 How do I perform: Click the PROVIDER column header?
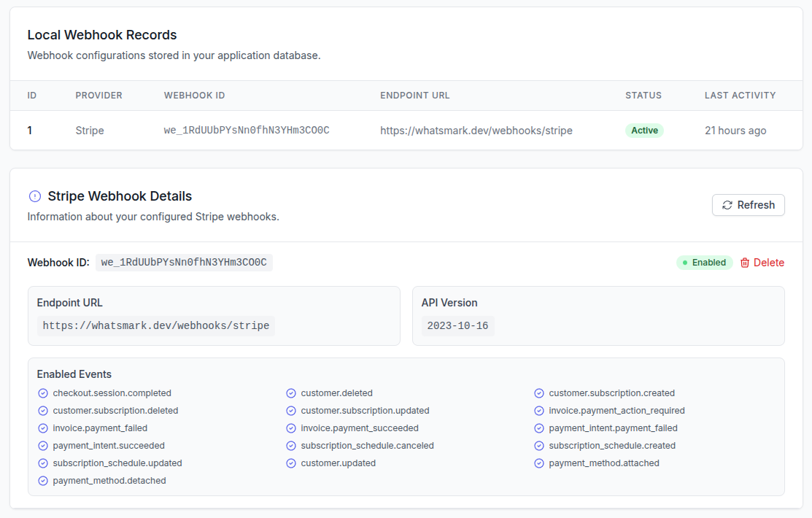click(x=99, y=96)
